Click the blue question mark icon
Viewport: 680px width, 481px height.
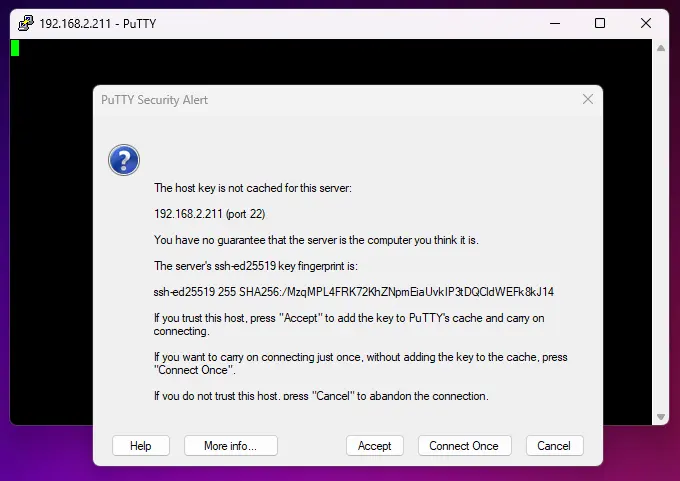tap(124, 160)
